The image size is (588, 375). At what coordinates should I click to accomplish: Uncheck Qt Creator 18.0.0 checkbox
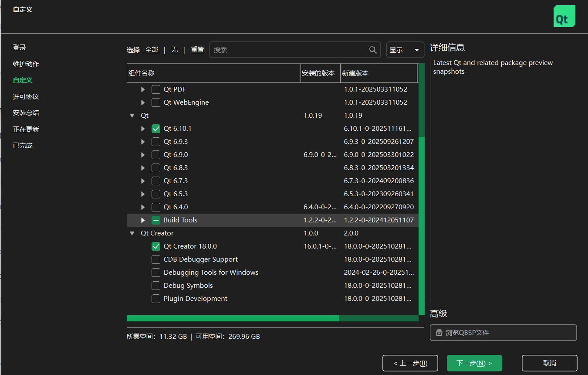pyautogui.click(x=156, y=246)
